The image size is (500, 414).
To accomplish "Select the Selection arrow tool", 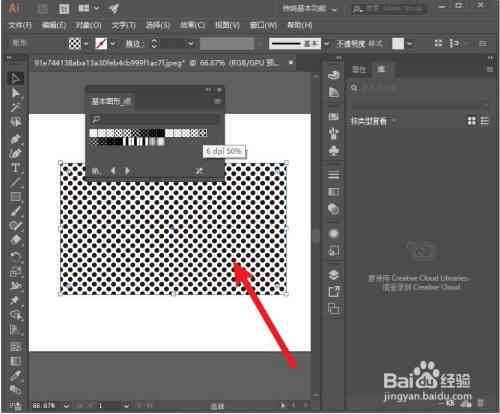I will point(15,78).
